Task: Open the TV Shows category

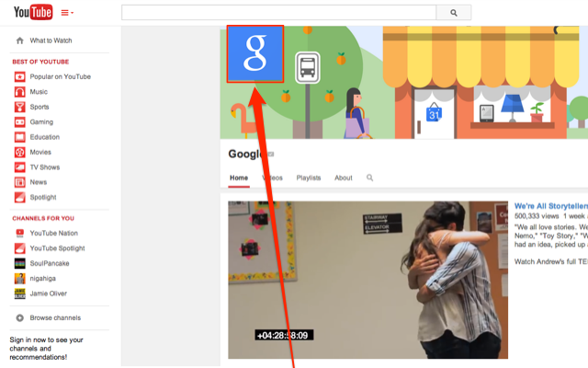Action: coord(45,167)
